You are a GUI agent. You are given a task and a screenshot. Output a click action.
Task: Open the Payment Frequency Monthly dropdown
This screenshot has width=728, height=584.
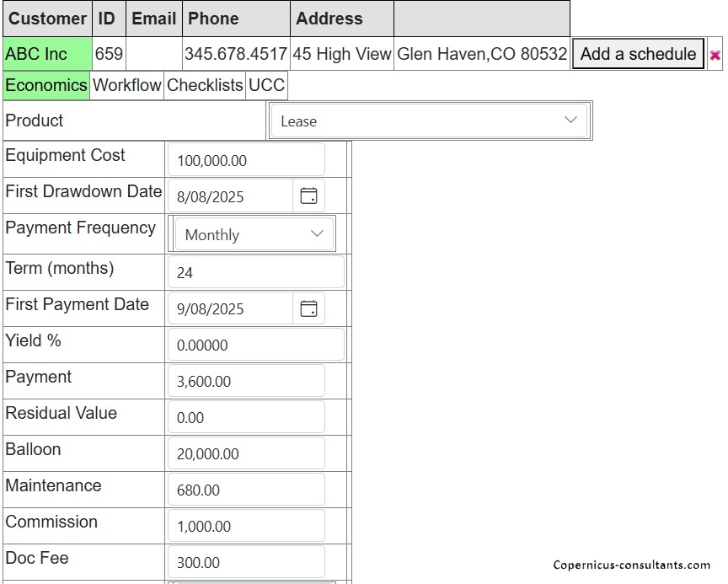pos(254,234)
